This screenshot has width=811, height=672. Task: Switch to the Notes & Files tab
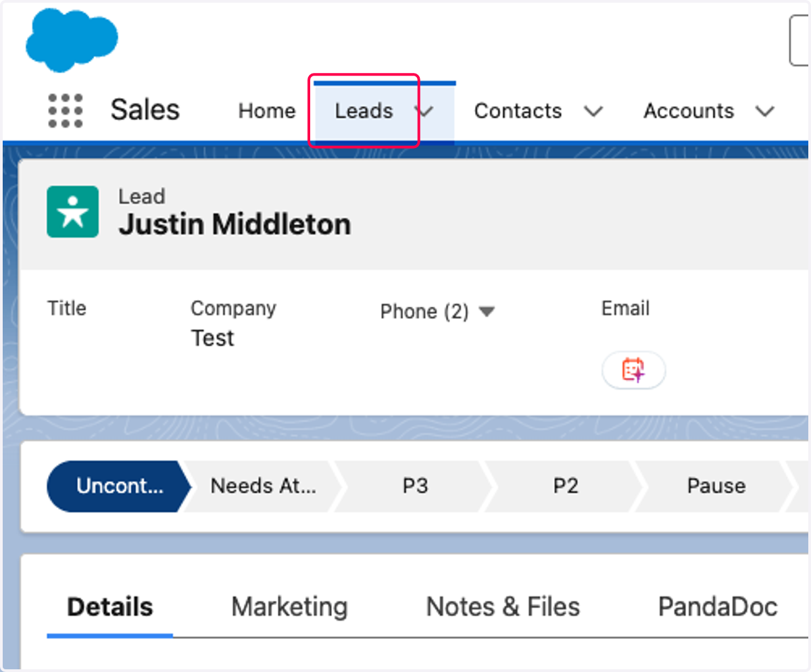(503, 606)
